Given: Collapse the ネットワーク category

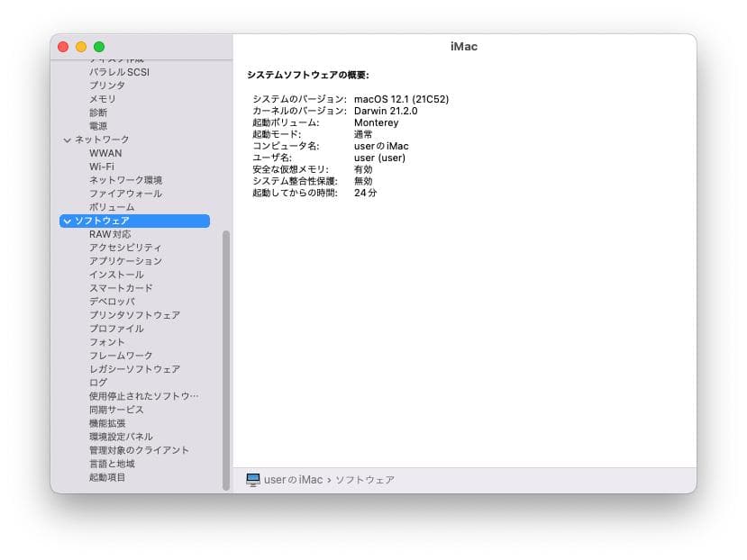Looking at the screenshot, I should [68, 140].
